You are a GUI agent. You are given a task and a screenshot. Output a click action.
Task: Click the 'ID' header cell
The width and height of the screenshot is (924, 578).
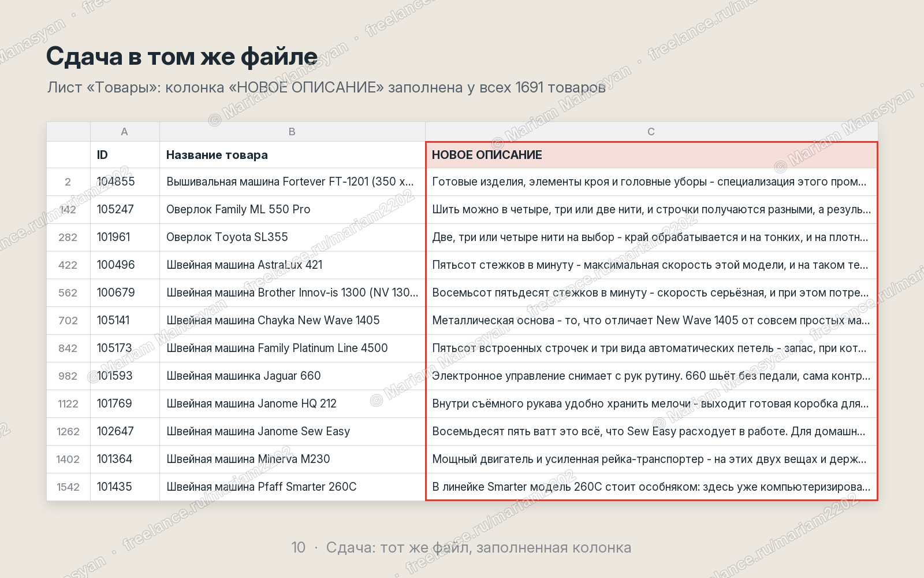pos(125,155)
